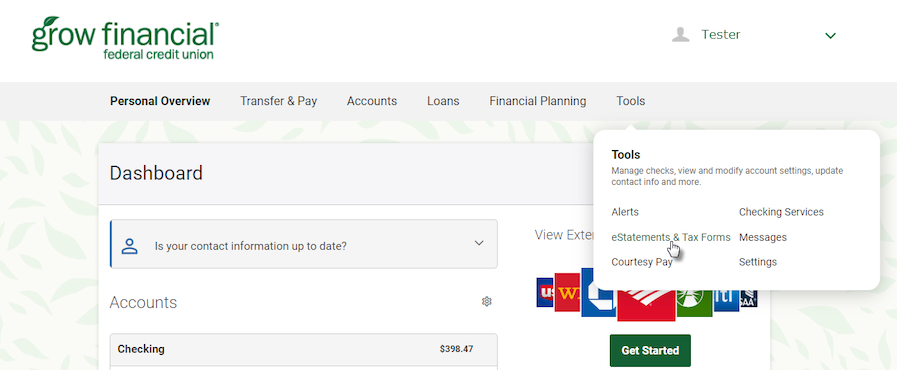This screenshot has width=897, height=370.
Task: Click the Get Started button
Action: click(650, 351)
